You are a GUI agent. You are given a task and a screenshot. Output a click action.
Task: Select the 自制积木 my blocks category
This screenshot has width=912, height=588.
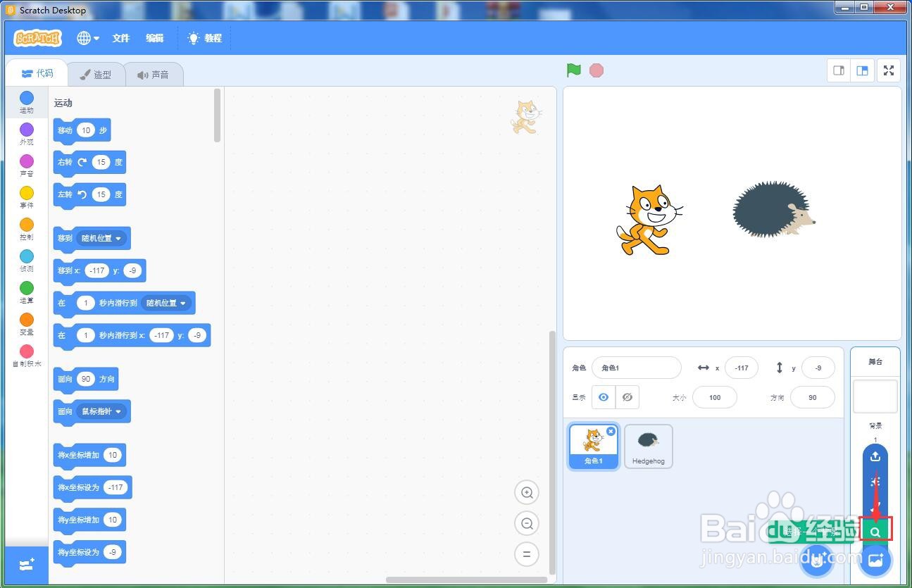27,356
